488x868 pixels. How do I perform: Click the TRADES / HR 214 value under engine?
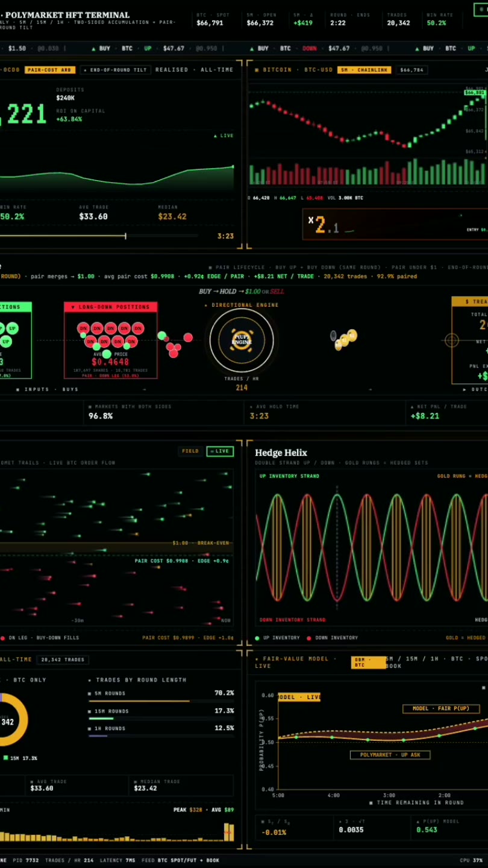pos(242,388)
